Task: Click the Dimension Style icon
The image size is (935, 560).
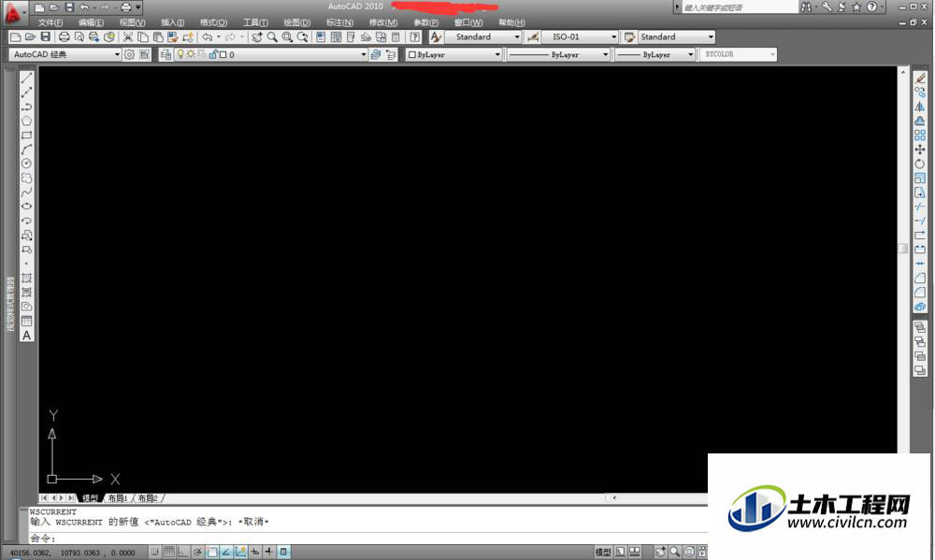Action: (x=533, y=37)
